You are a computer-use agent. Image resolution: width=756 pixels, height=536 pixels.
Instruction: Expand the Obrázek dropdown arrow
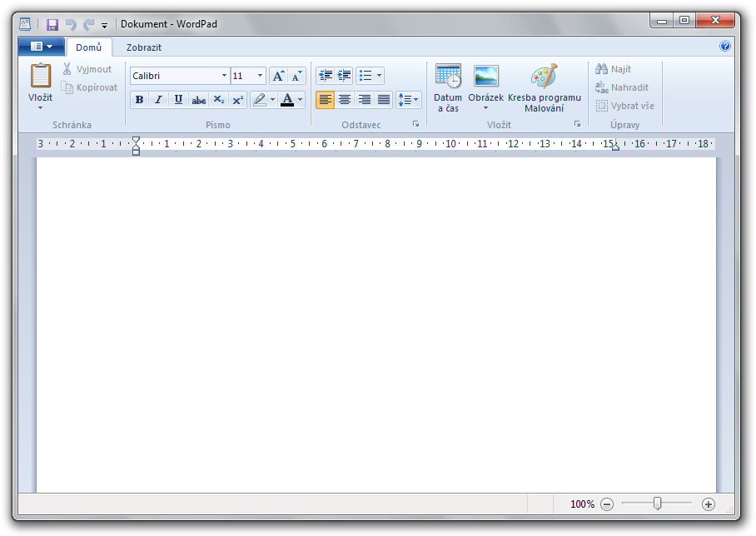coord(486,108)
